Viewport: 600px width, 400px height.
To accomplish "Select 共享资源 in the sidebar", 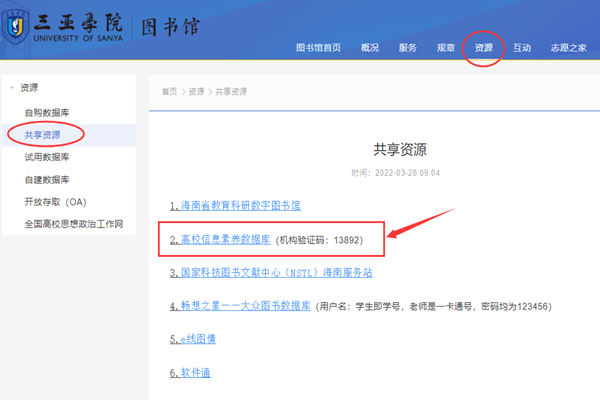I will click(42, 135).
